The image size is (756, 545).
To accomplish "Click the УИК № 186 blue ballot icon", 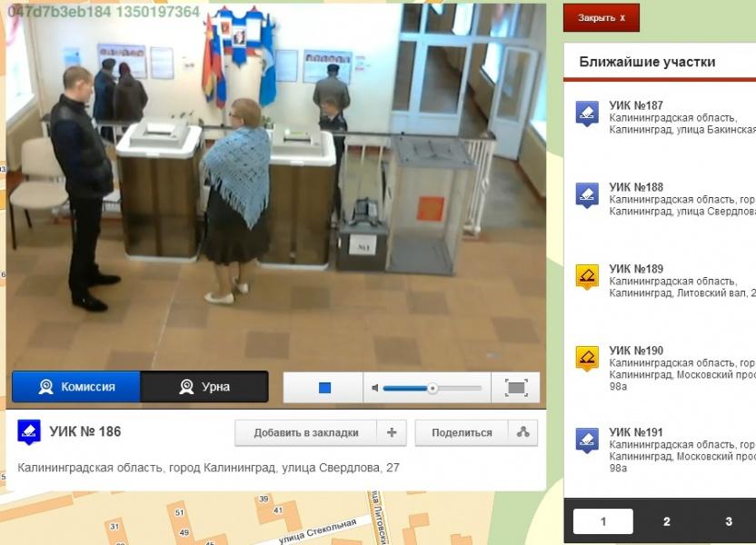I will point(29,431).
